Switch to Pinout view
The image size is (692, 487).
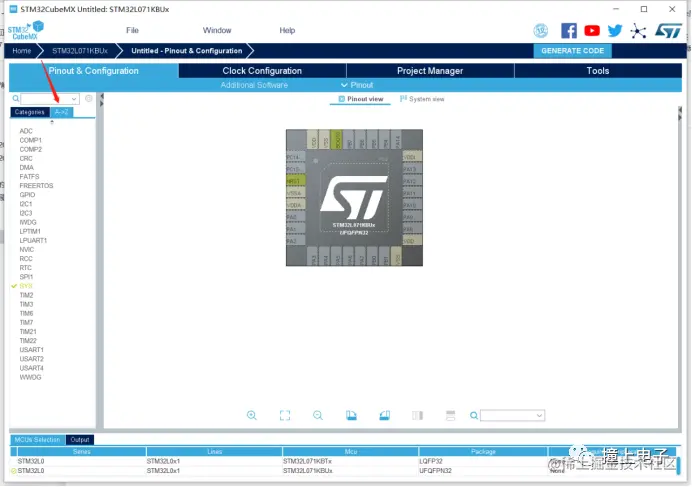click(361, 99)
